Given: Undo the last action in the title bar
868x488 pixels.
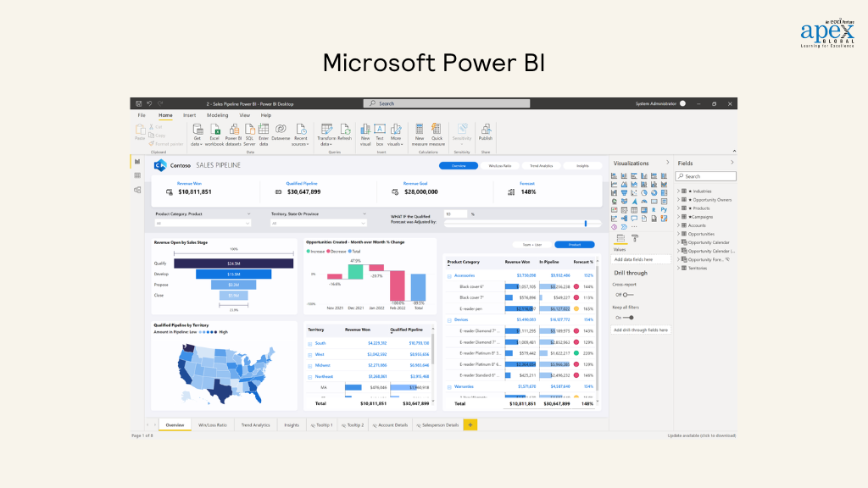Looking at the screenshot, I should [149, 103].
